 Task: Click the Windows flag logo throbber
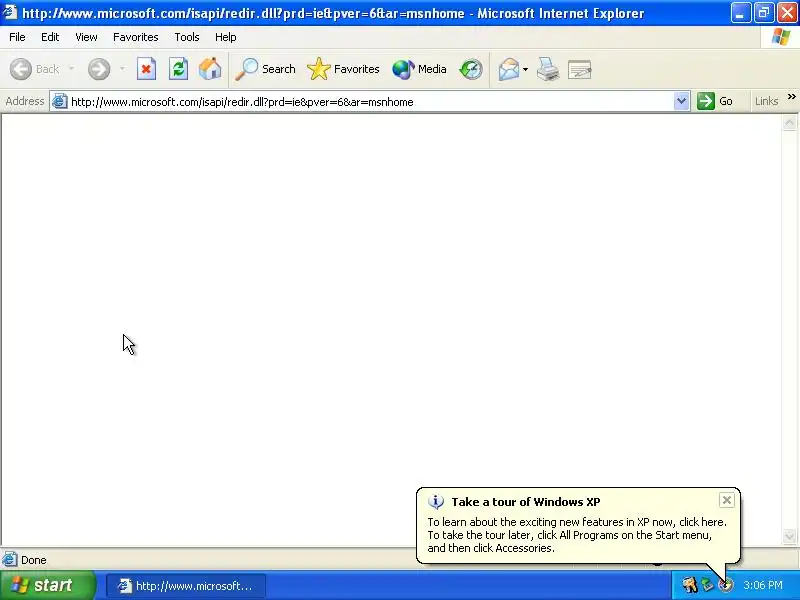(781, 37)
